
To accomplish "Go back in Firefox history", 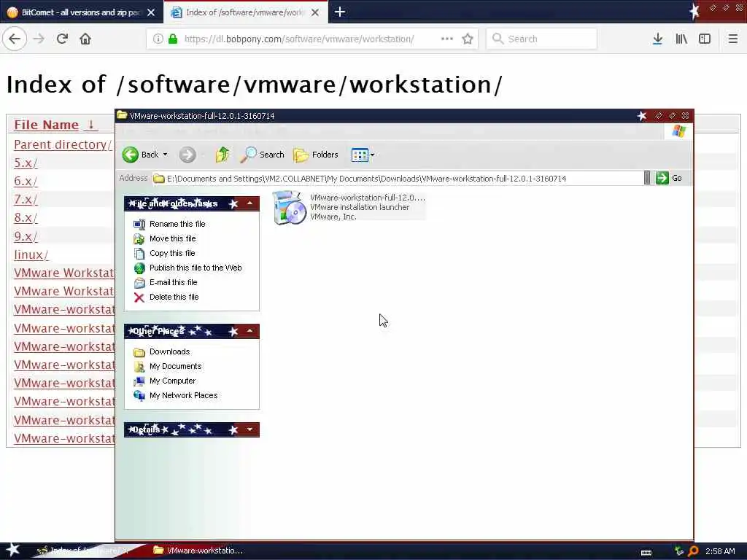I will pos(15,39).
